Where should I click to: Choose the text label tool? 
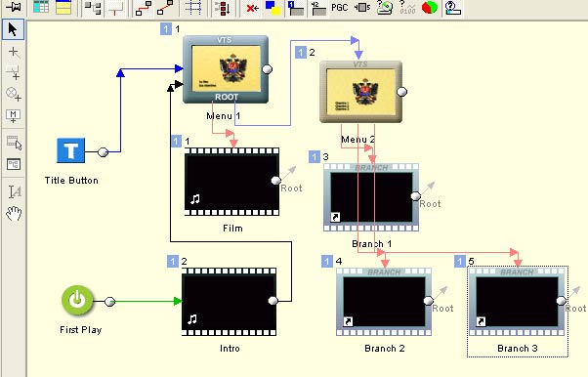click(15, 191)
